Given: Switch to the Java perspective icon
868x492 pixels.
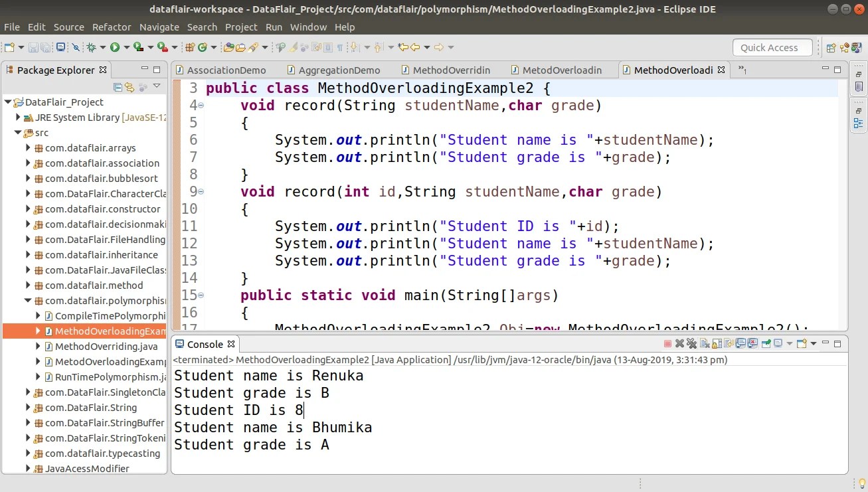Looking at the screenshot, I should coord(857,47).
